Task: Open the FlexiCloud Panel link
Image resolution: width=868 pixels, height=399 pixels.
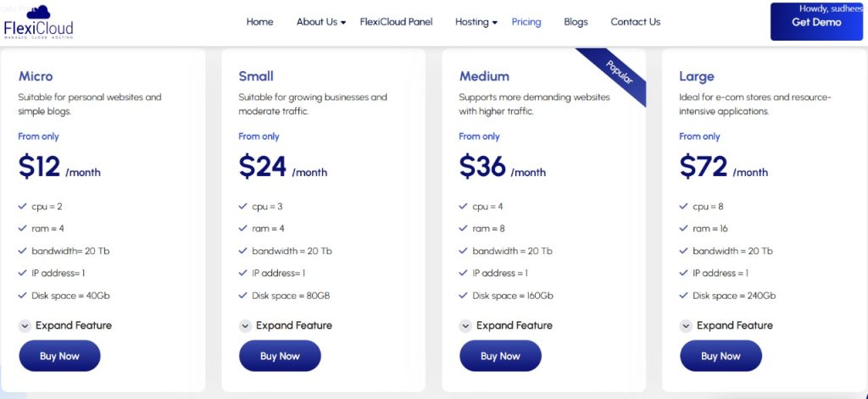Action: pos(396,22)
